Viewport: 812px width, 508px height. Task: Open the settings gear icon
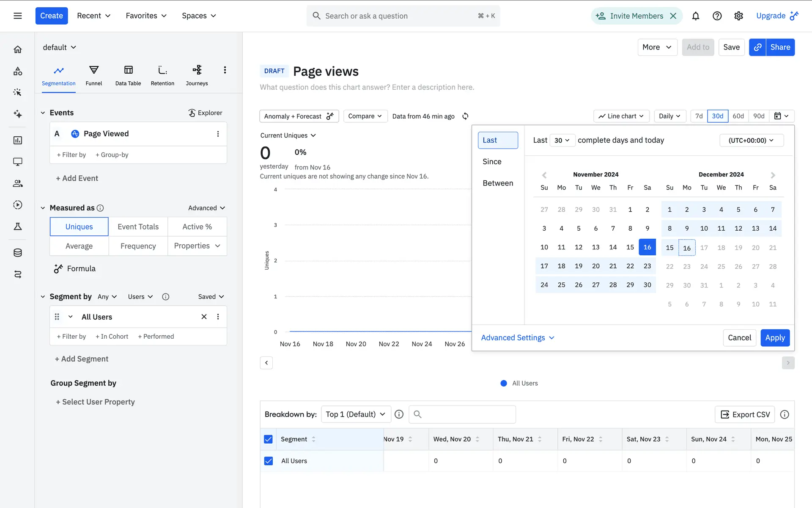click(x=738, y=16)
